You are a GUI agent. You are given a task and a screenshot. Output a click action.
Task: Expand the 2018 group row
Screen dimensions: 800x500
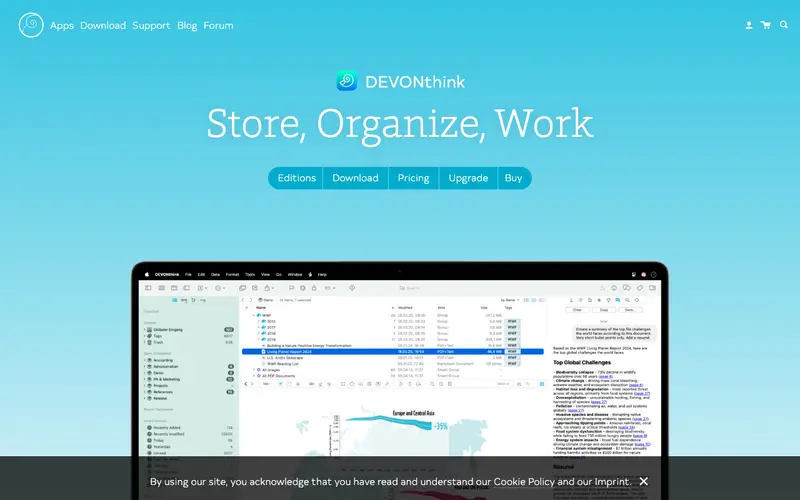click(x=258, y=333)
